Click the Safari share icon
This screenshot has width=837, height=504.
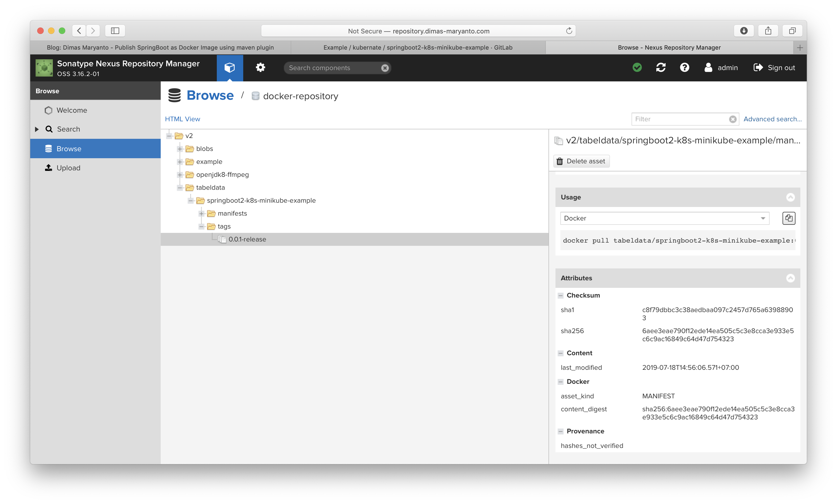(768, 31)
